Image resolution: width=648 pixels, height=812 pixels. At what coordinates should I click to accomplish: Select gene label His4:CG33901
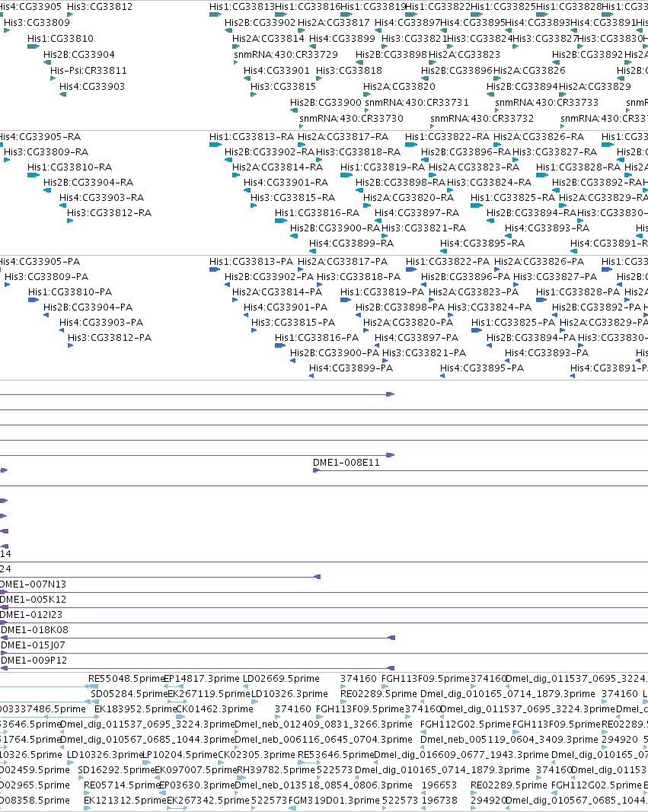[x=276, y=71]
